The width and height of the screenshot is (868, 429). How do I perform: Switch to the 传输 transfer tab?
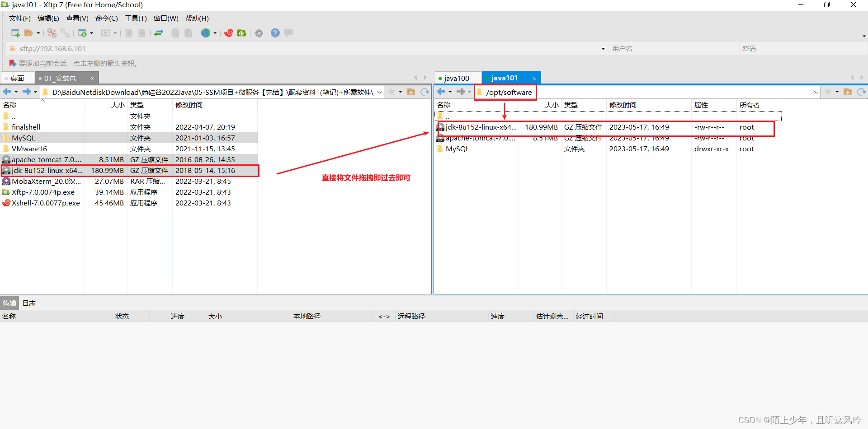(x=9, y=303)
